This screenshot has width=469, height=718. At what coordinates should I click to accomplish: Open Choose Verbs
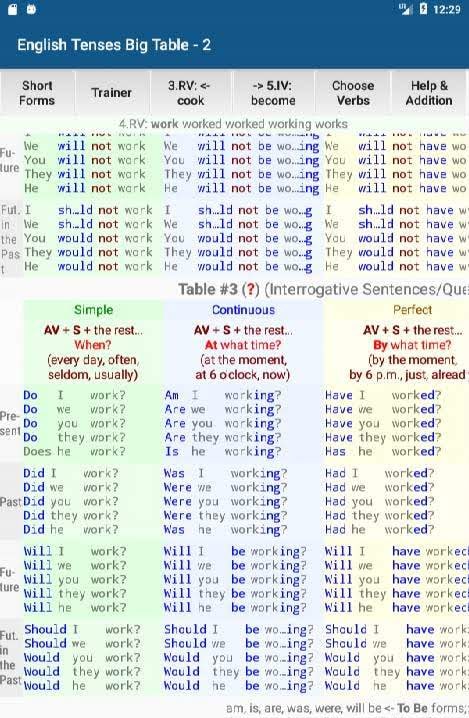(x=353, y=93)
